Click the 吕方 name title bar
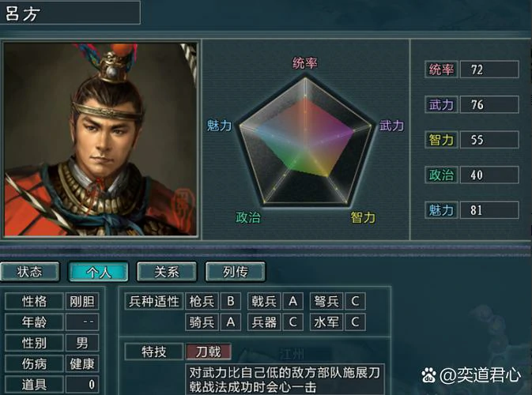The width and height of the screenshot is (532, 395). pos(70,13)
